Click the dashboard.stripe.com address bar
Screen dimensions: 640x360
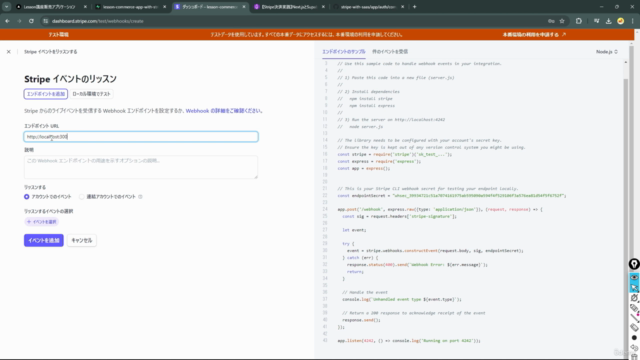tap(98, 21)
